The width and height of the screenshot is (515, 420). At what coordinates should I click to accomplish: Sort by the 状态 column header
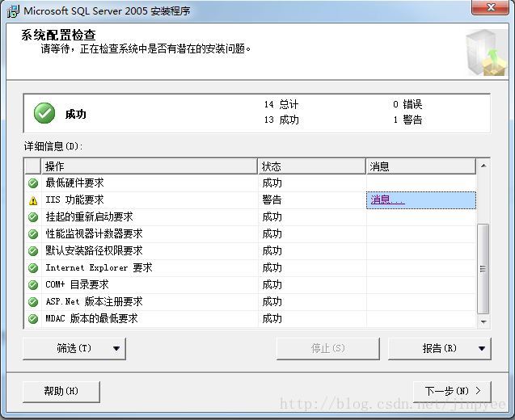point(312,166)
